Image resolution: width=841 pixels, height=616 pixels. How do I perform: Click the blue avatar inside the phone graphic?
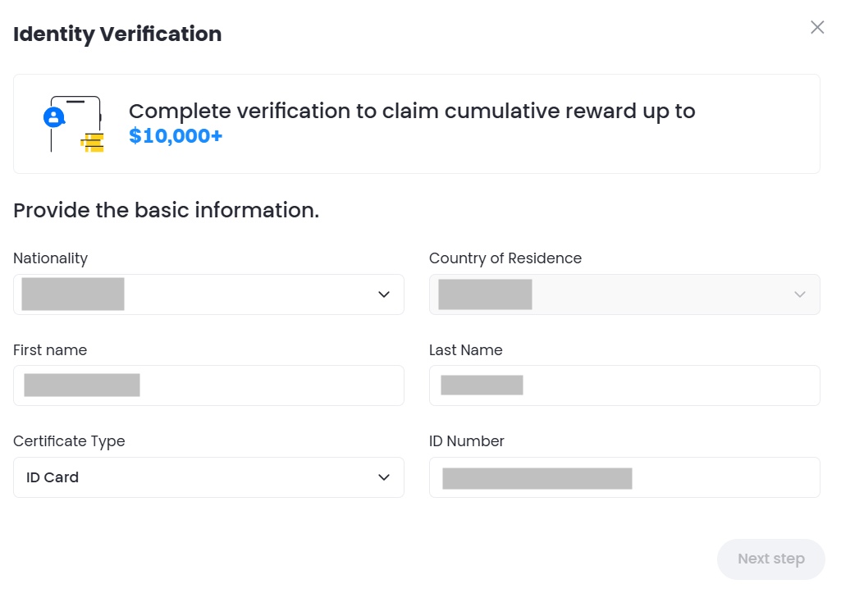click(x=54, y=115)
